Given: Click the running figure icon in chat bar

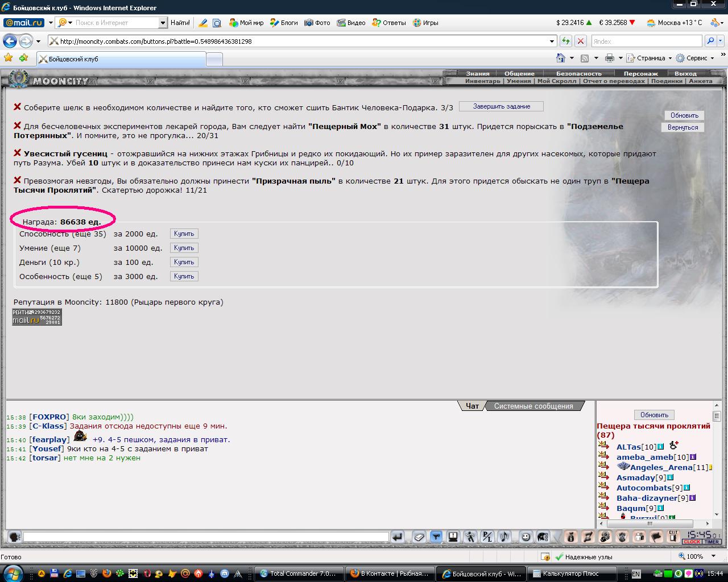Looking at the screenshot, I should [470, 537].
